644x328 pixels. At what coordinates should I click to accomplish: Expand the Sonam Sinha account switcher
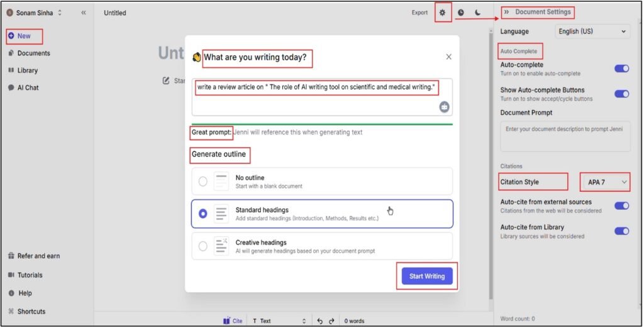[60, 13]
